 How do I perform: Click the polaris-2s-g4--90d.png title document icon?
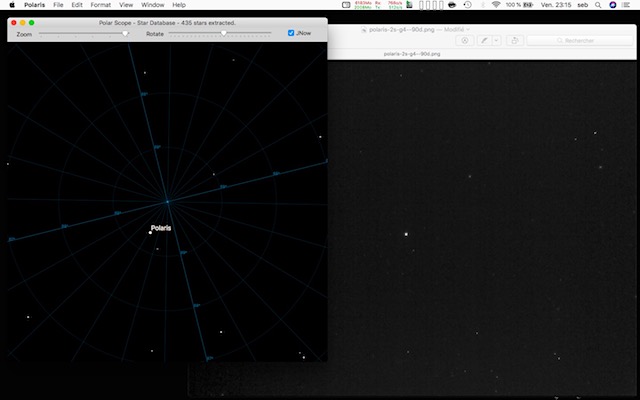tap(364, 29)
